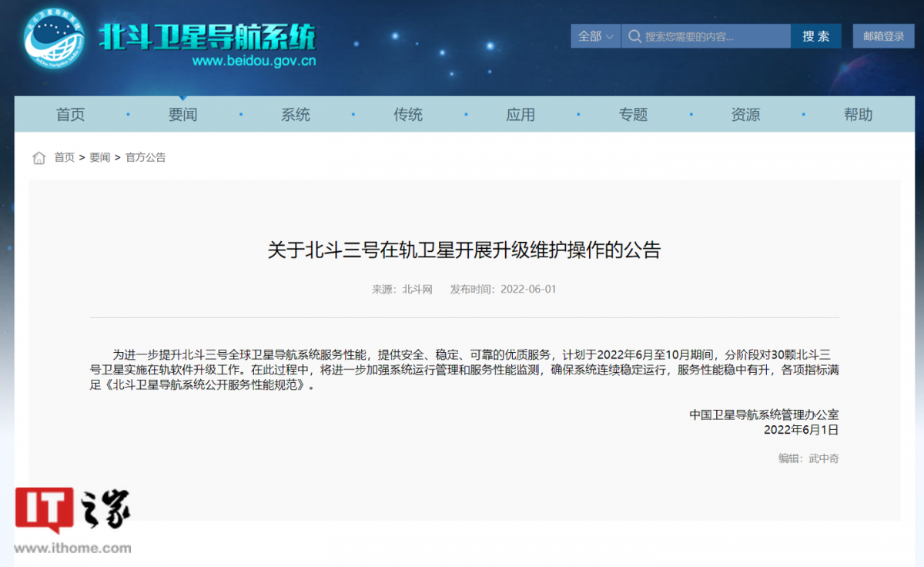The image size is (924, 567).
Task: Open the 系统 navigation menu
Action: point(295,115)
